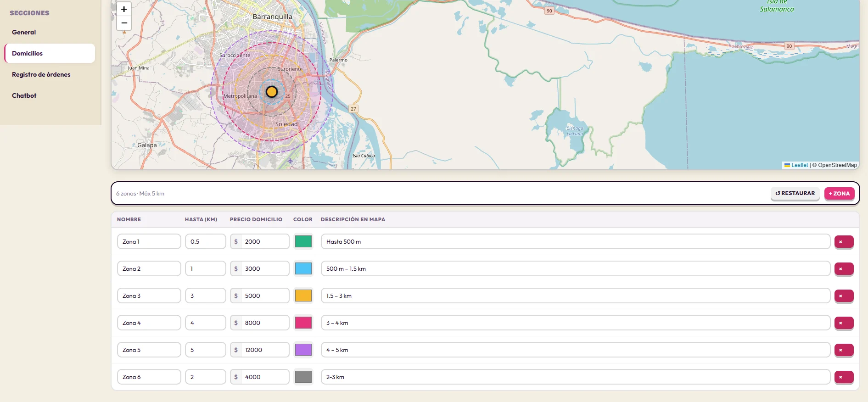Add a new zone with + Zona
This screenshot has width=868, height=402.
point(839,193)
